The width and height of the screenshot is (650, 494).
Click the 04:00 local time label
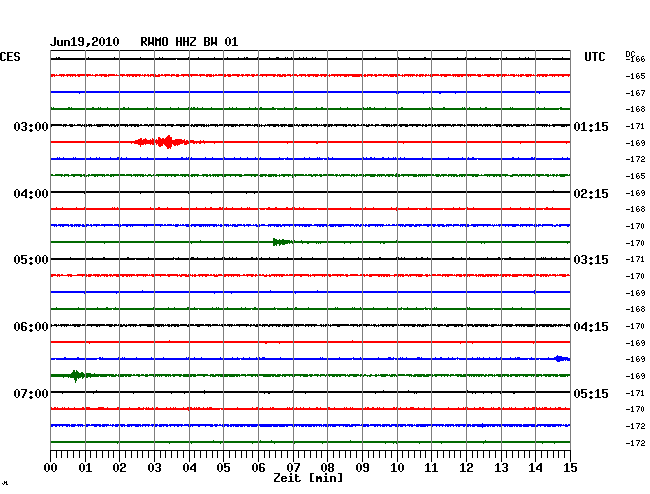(31, 194)
